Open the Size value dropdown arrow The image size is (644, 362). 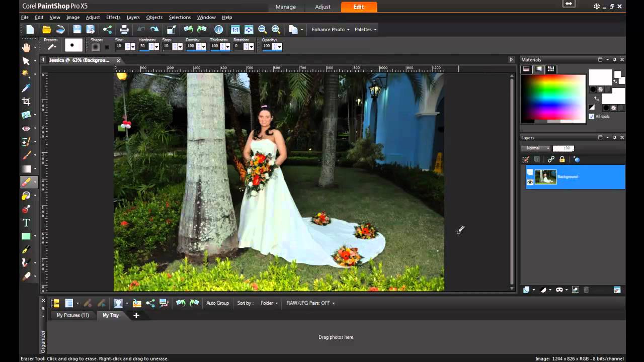[x=133, y=46]
